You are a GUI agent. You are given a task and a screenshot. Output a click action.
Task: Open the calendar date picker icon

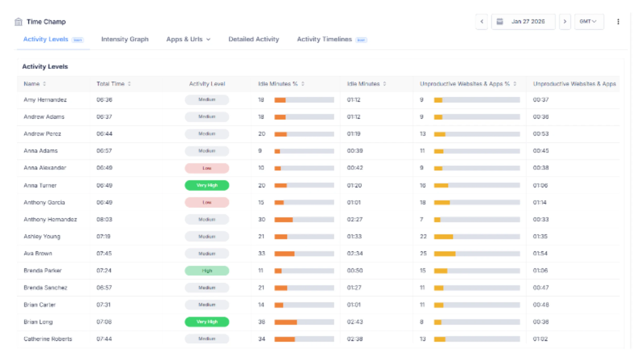[x=500, y=22]
